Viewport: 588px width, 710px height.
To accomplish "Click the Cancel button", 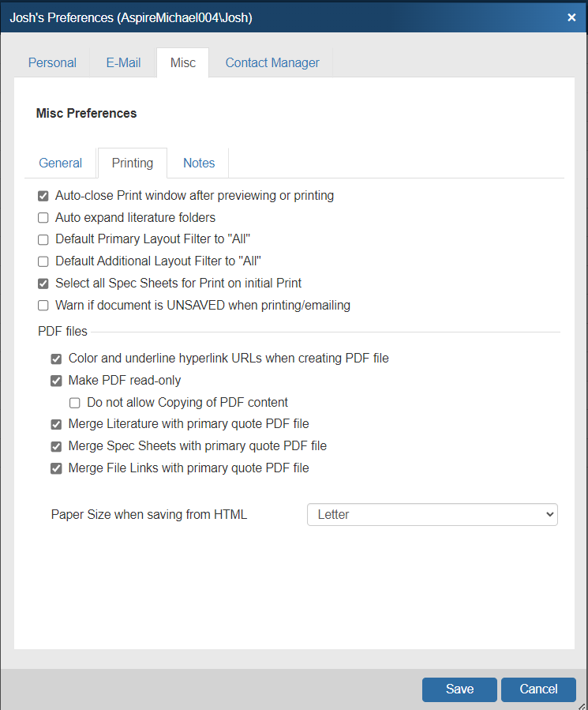I will [x=538, y=689].
